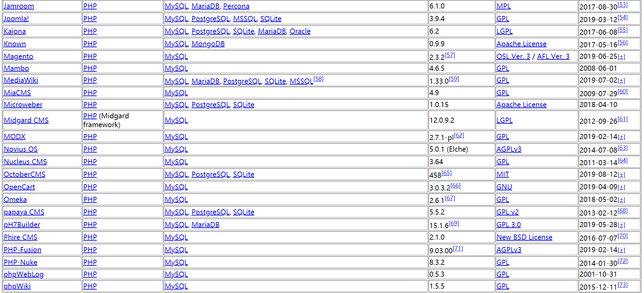Click the edit [±] link for Magento date
Viewport: 644px width, 293px height.
coord(622,57)
